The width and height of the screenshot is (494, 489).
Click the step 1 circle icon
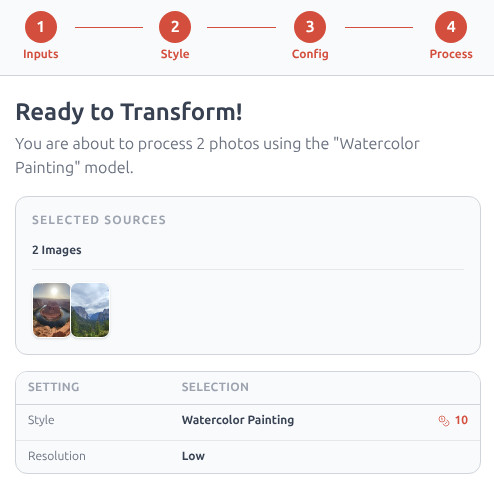tap(41, 27)
